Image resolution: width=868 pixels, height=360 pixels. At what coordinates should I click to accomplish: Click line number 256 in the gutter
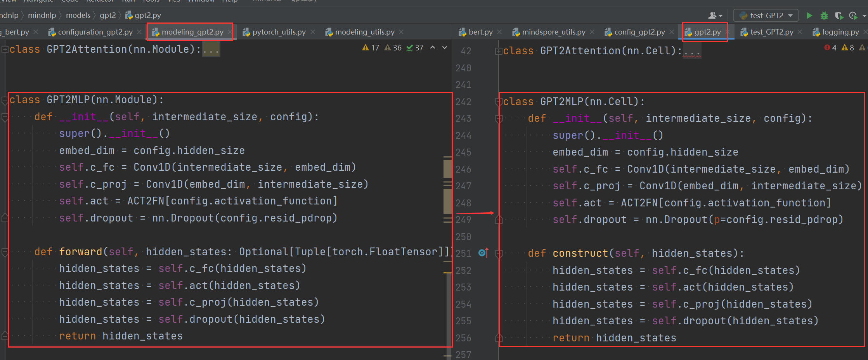(x=463, y=338)
